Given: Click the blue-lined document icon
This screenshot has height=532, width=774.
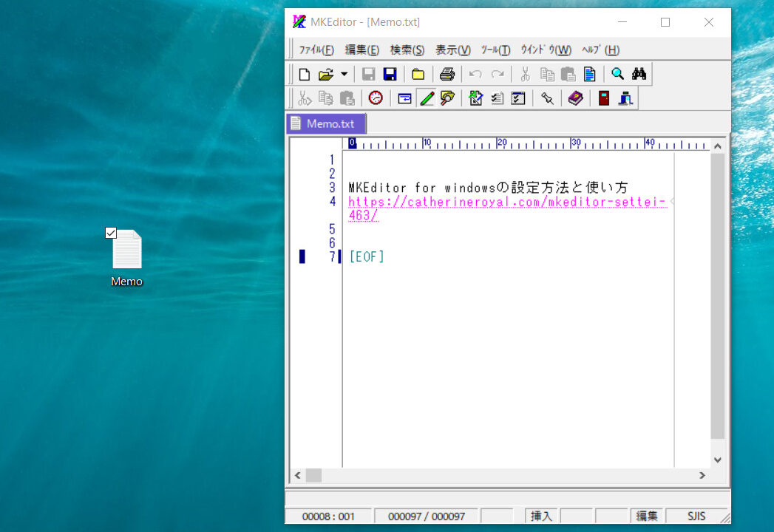Looking at the screenshot, I should click(589, 74).
